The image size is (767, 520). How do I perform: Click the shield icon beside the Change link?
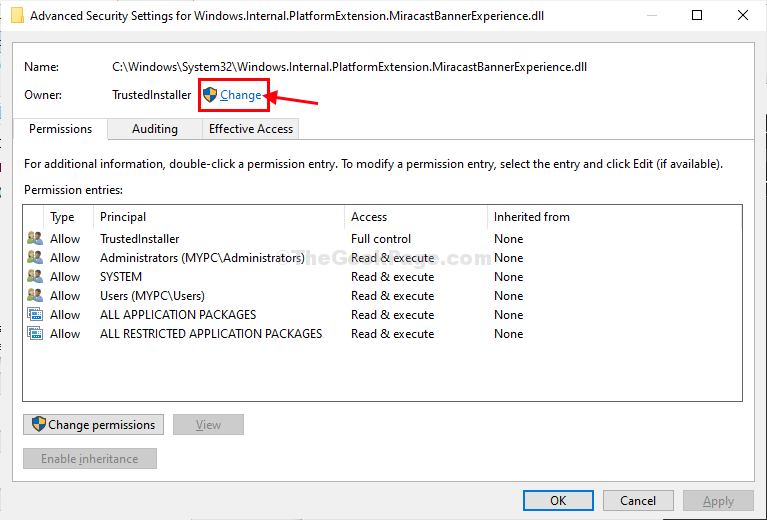tap(210, 94)
